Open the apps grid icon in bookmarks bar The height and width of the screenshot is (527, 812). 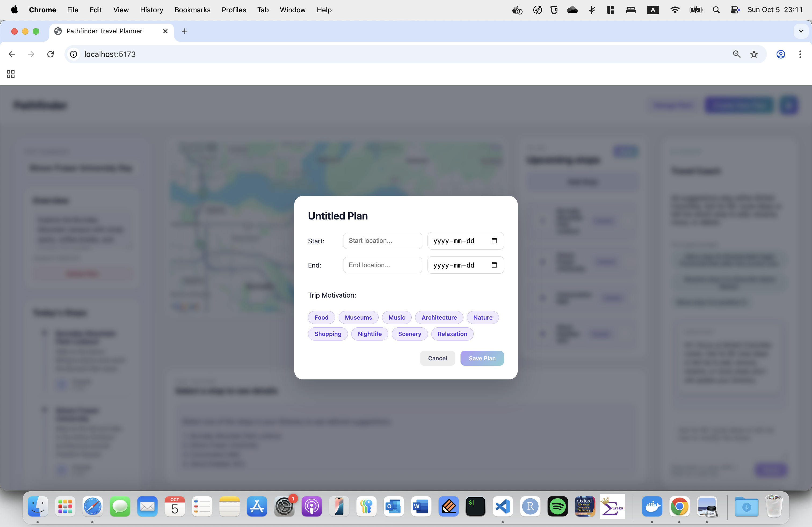10,74
